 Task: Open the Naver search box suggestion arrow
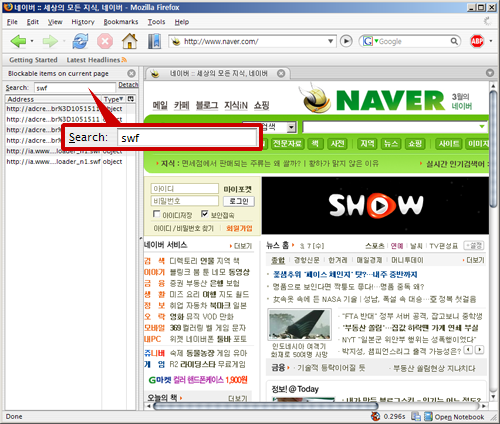482,127
